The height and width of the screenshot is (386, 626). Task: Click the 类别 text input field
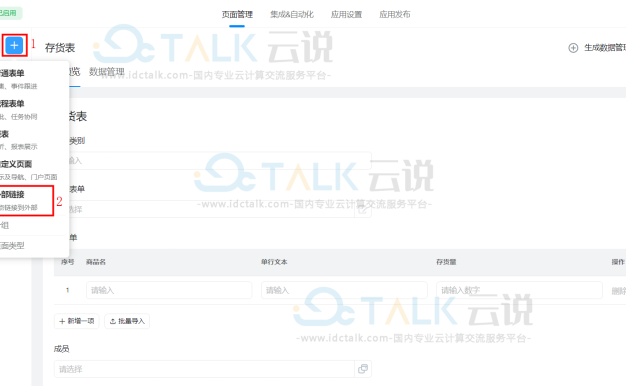[x=220, y=160]
